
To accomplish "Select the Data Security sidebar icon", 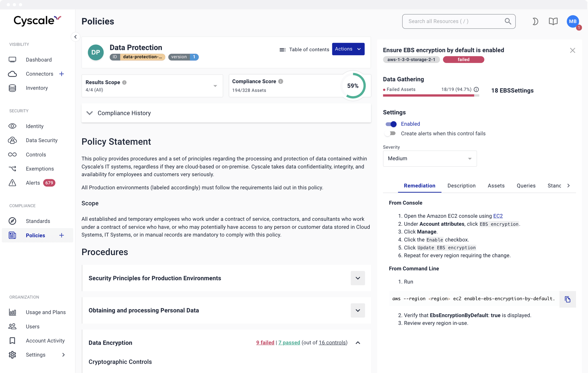I will point(12,140).
